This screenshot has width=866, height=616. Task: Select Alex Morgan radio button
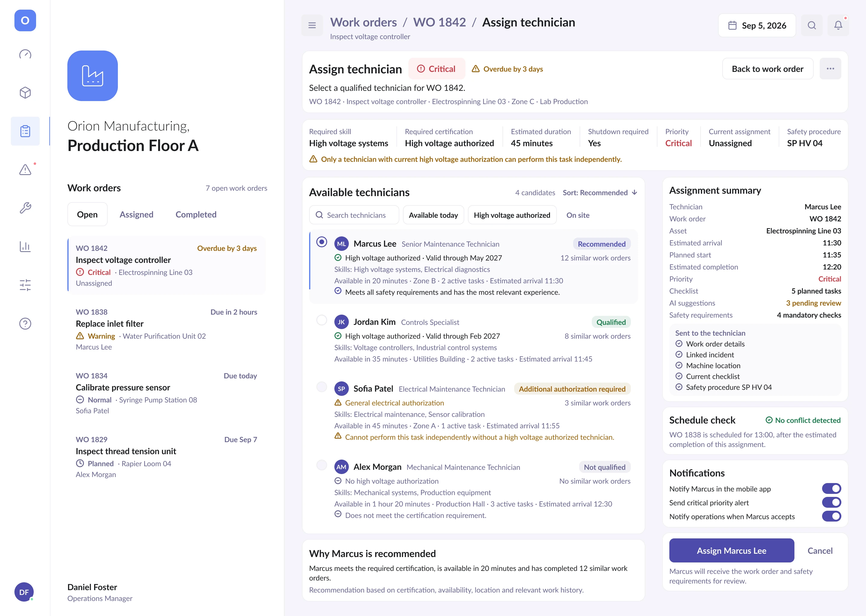coord(321,465)
